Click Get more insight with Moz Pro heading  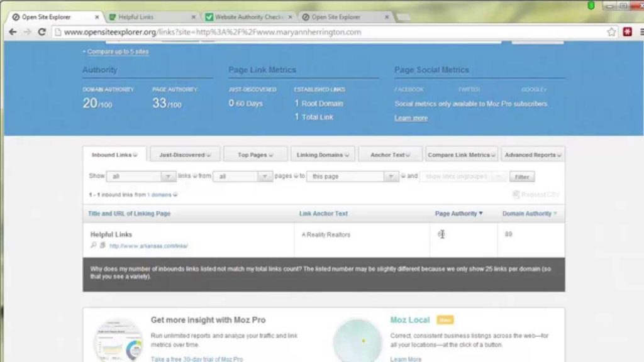point(208,320)
